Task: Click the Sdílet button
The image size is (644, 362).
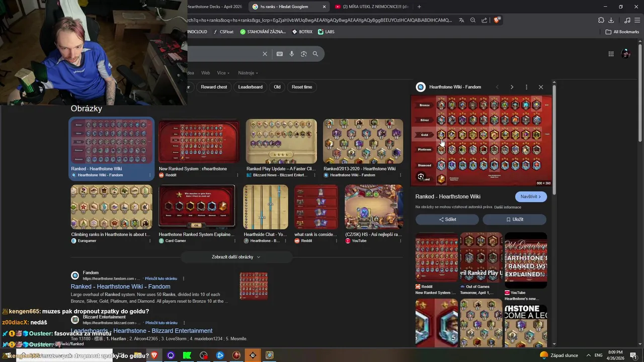Action: coord(447,219)
